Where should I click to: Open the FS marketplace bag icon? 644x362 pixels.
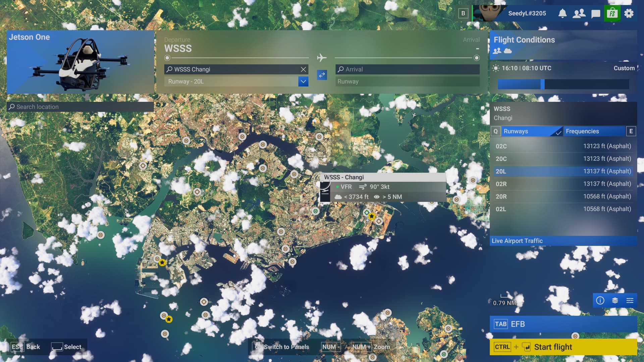pos(612,13)
